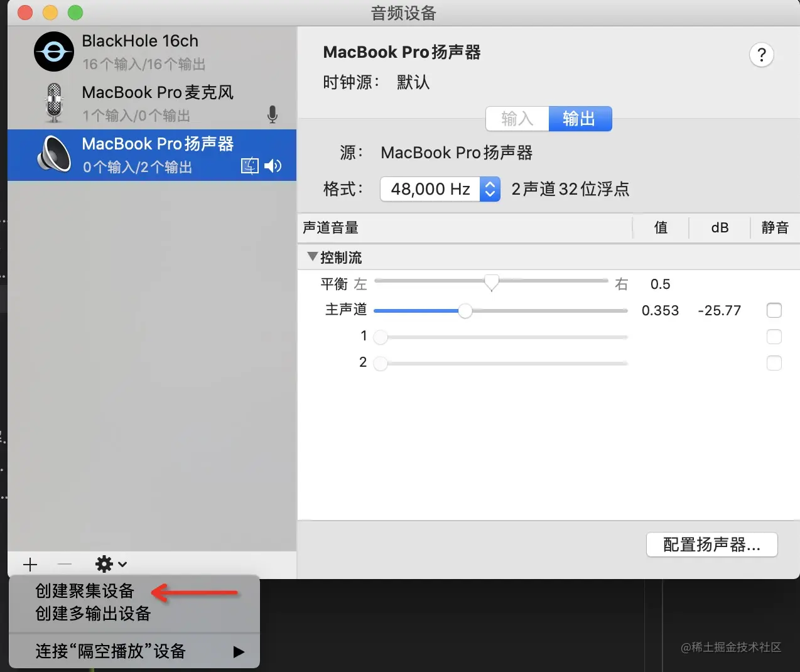
Task: Click the channel 1 volume slider
Action: click(x=501, y=337)
